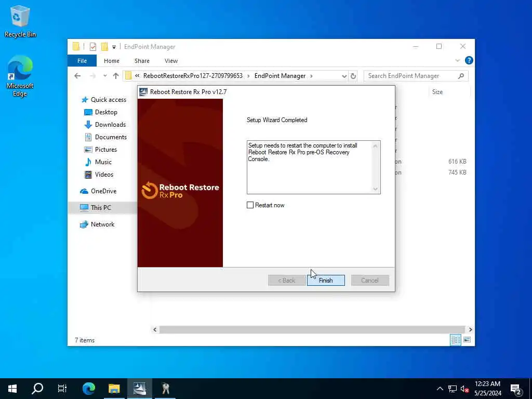Click Properties icon in quick access toolbar

[x=93, y=46]
